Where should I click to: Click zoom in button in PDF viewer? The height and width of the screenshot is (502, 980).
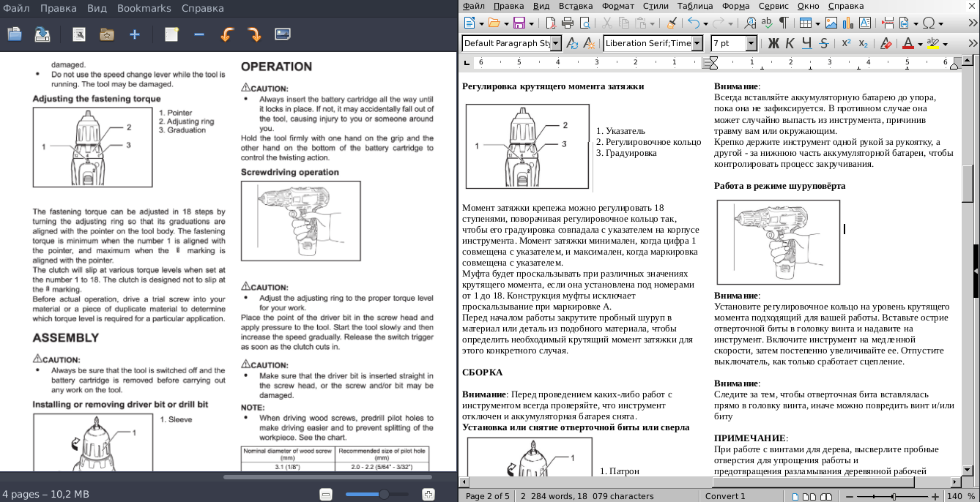(x=428, y=494)
